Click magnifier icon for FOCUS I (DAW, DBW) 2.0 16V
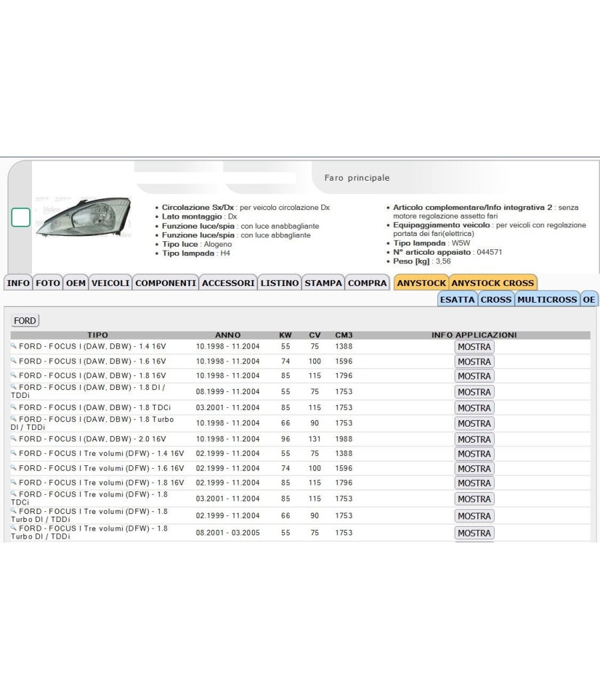 pos(14,438)
